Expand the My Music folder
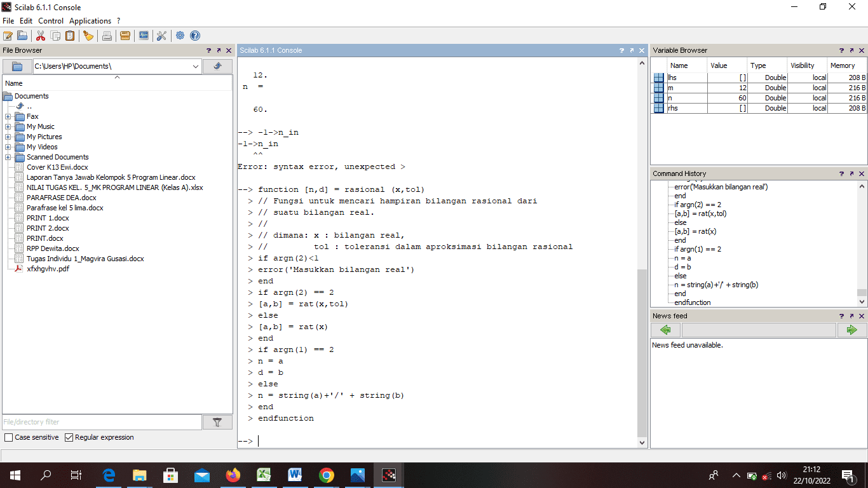The image size is (868, 488). click(x=8, y=126)
